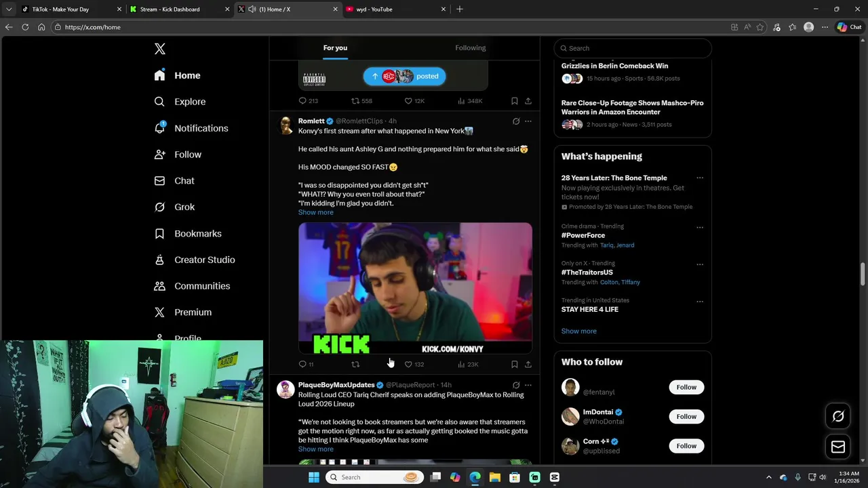Play the Konvy Kick video thumbnail
Screen dimensions: 868x488
(415, 288)
